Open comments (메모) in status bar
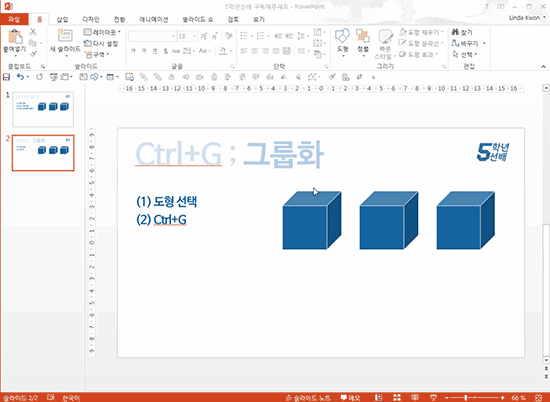This screenshot has width=550, height=402. point(350,398)
